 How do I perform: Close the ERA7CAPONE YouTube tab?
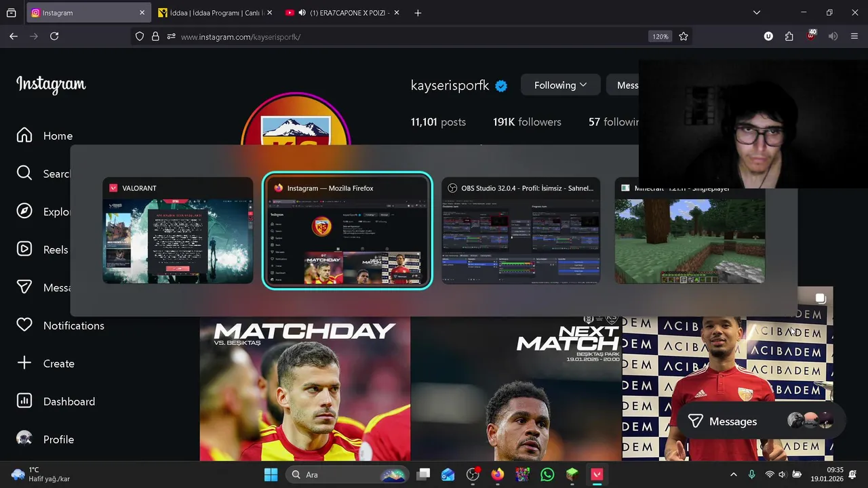click(x=397, y=13)
